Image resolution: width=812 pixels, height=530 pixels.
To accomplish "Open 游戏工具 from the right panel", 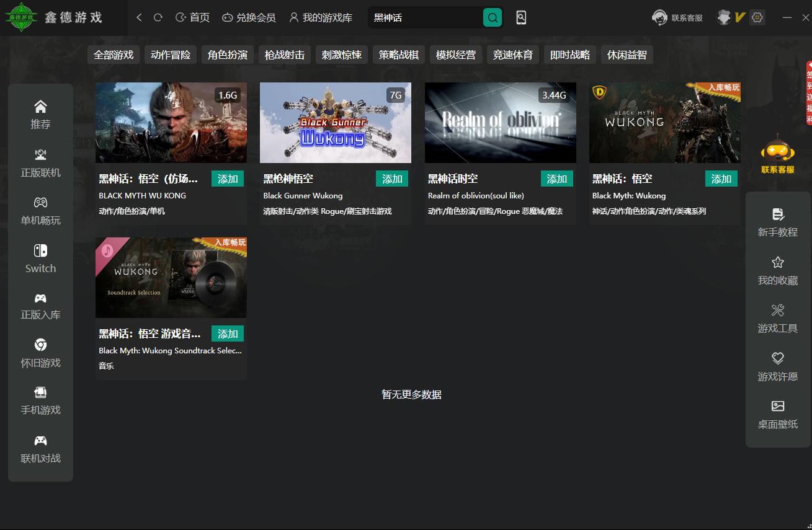I will click(777, 319).
